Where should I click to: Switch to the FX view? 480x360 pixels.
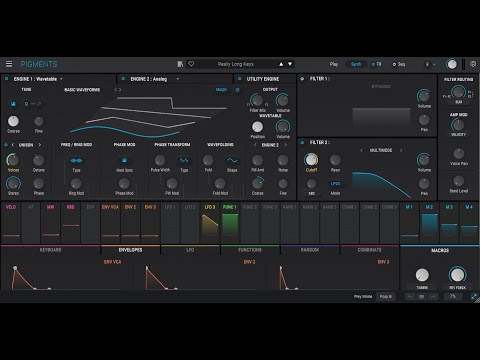(x=379, y=64)
